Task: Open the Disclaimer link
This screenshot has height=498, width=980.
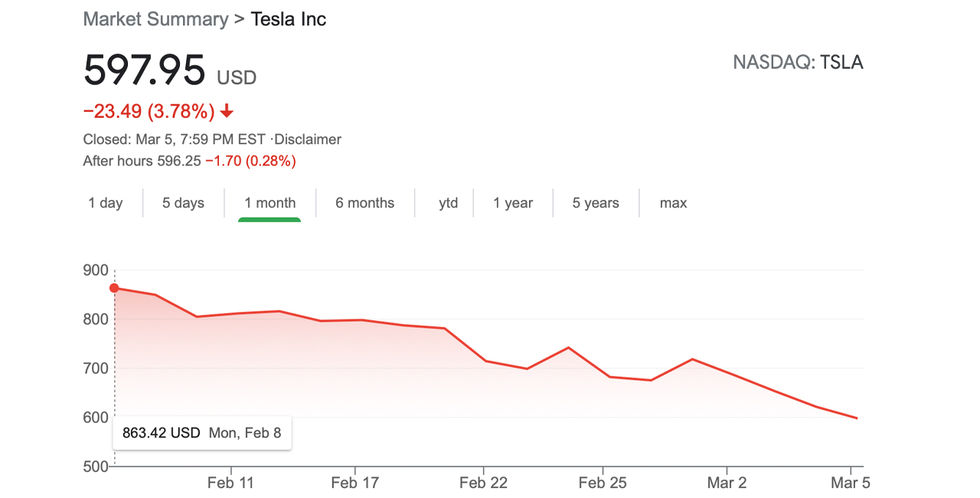Action: pyautogui.click(x=308, y=139)
